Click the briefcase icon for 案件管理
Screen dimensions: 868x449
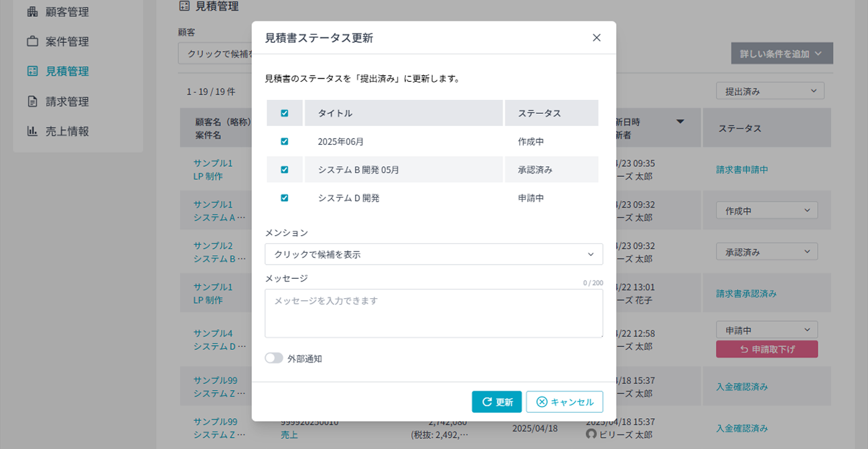[32, 42]
